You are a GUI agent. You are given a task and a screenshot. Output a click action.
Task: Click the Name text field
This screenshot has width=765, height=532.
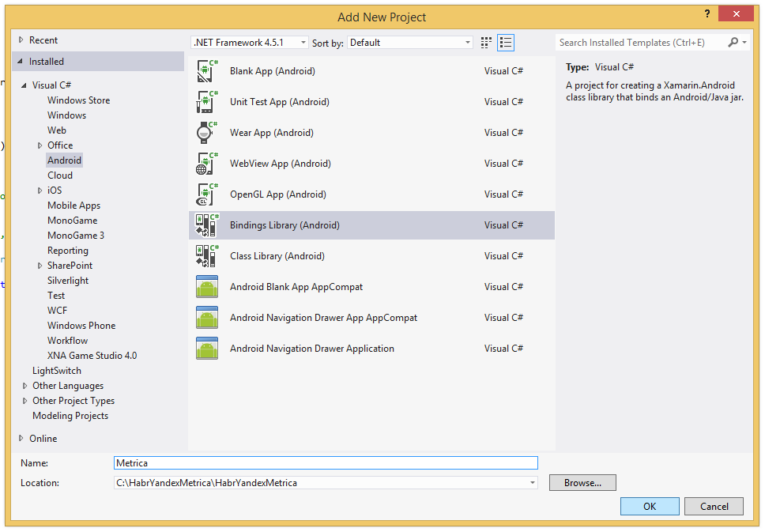(x=326, y=462)
